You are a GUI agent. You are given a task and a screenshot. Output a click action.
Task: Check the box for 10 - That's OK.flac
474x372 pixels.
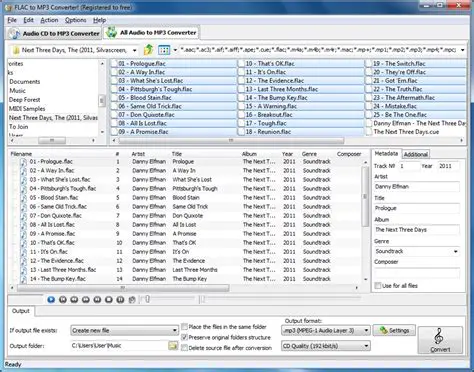pos(242,64)
